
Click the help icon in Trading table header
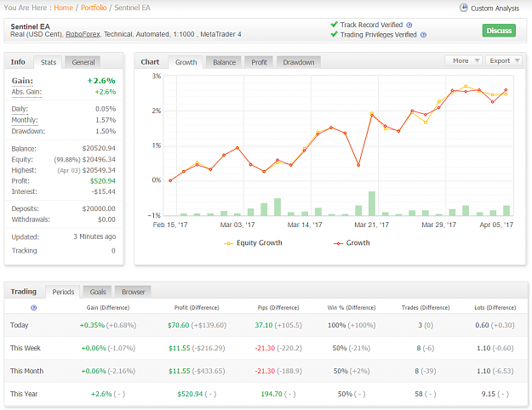point(33,308)
